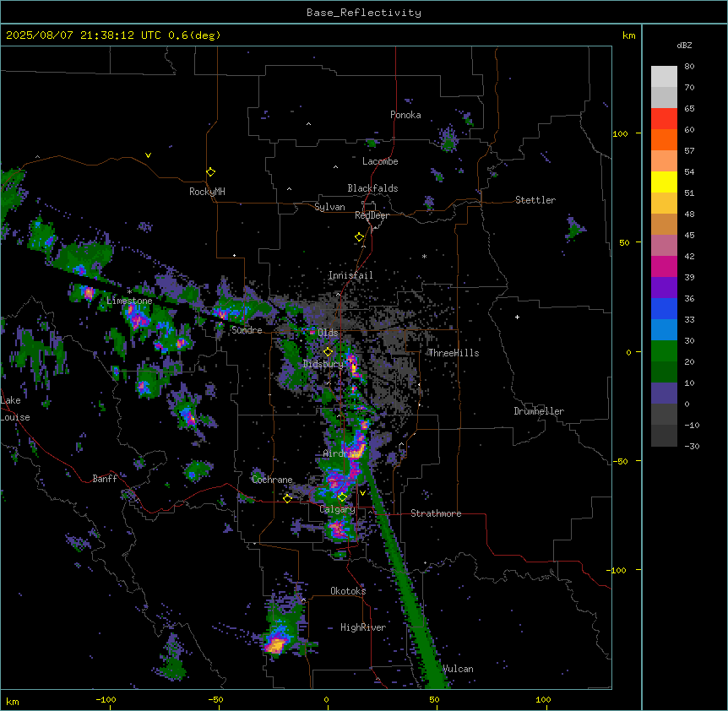Click the Cochrane city label

tap(272, 480)
